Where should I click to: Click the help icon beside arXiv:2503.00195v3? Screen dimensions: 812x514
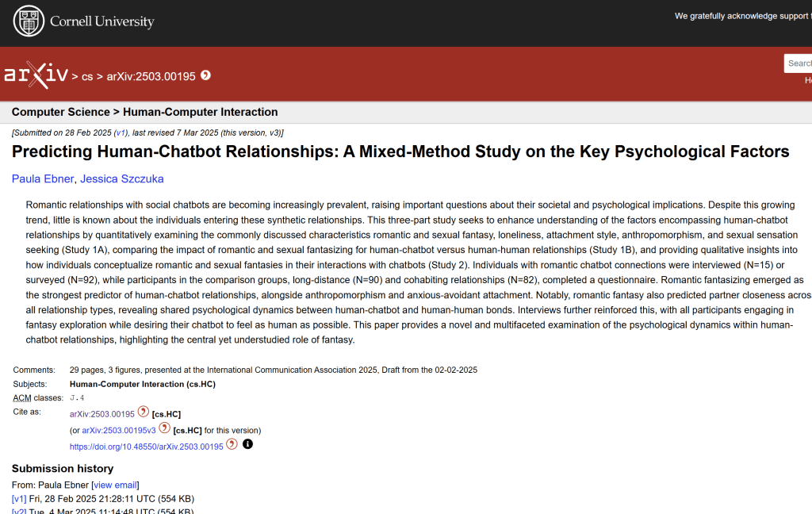coord(163,428)
